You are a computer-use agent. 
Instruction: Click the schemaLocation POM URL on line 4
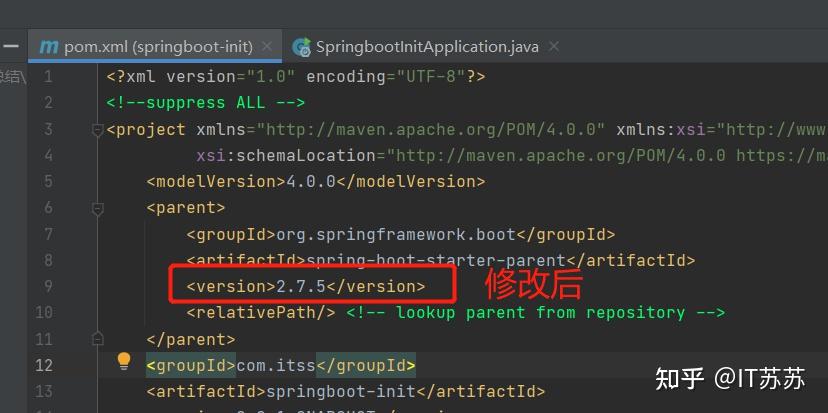click(x=560, y=155)
